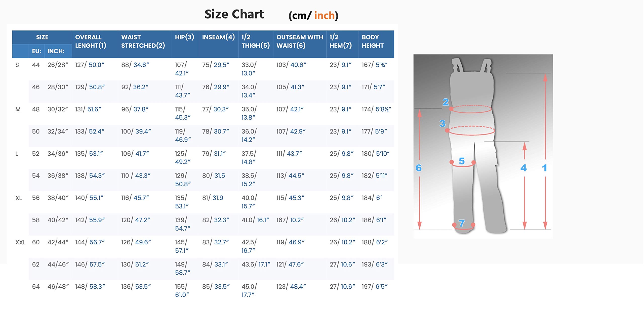The image size is (644, 309).
Task: Click the HIP(3) column header
Action: click(x=184, y=37)
